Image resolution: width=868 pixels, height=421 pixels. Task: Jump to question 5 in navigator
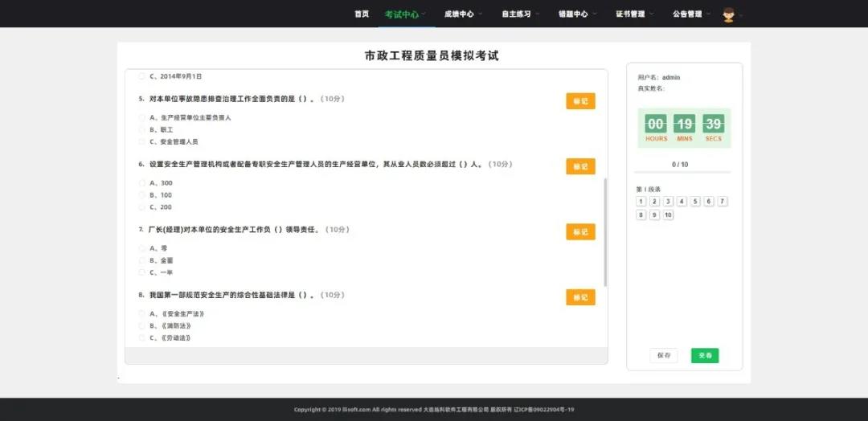click(x=695, y=202)
